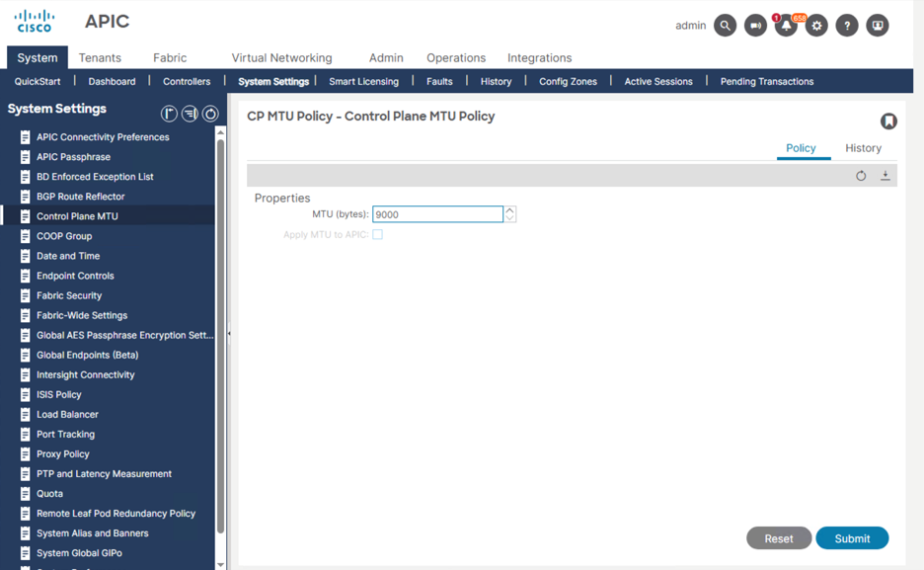924x570 pixels.
Task: Click the help question mark icon
Action: 847,26
